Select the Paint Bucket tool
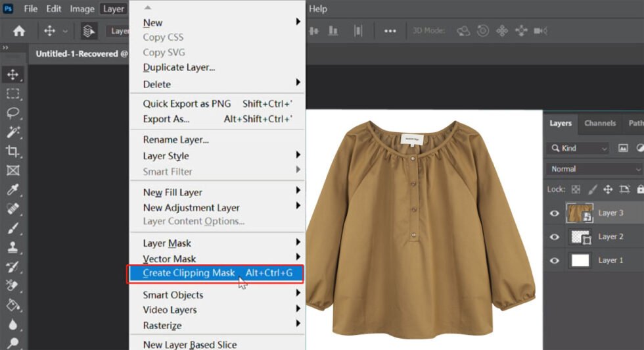 pos(12,305)
